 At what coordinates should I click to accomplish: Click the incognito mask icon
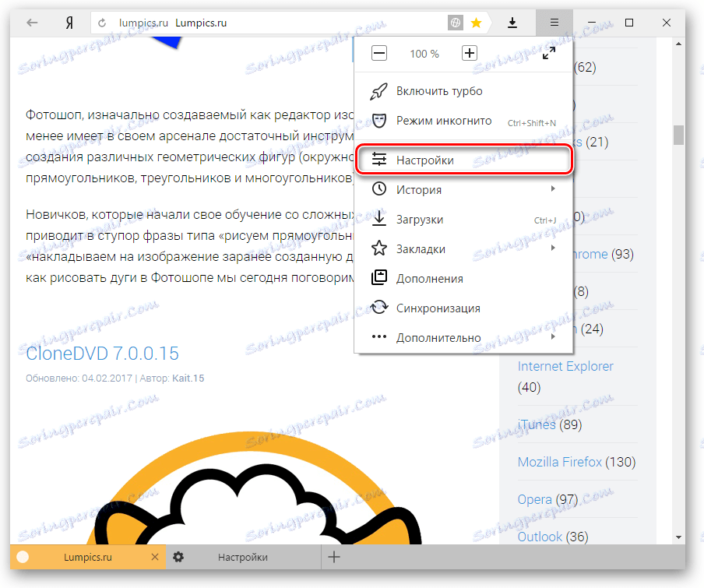click(379, 121)
